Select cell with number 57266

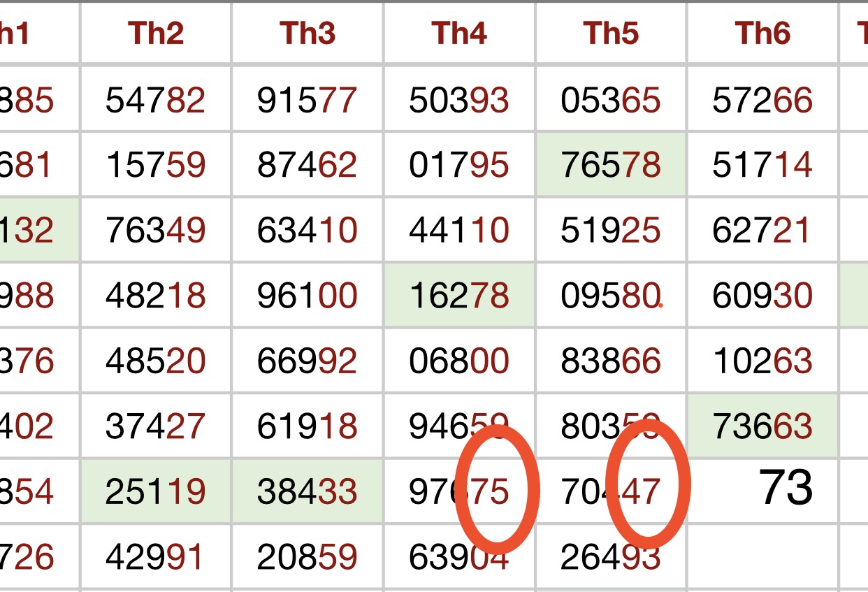(x=762, y=101)
